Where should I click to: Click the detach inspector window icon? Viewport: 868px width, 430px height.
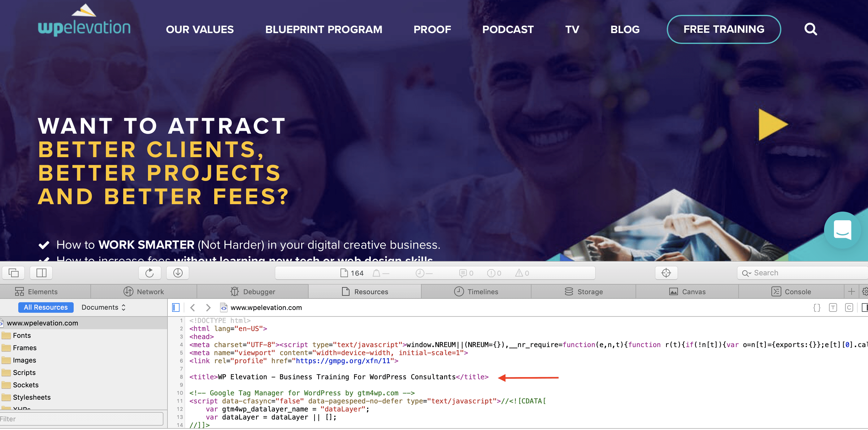pos(14,273)
